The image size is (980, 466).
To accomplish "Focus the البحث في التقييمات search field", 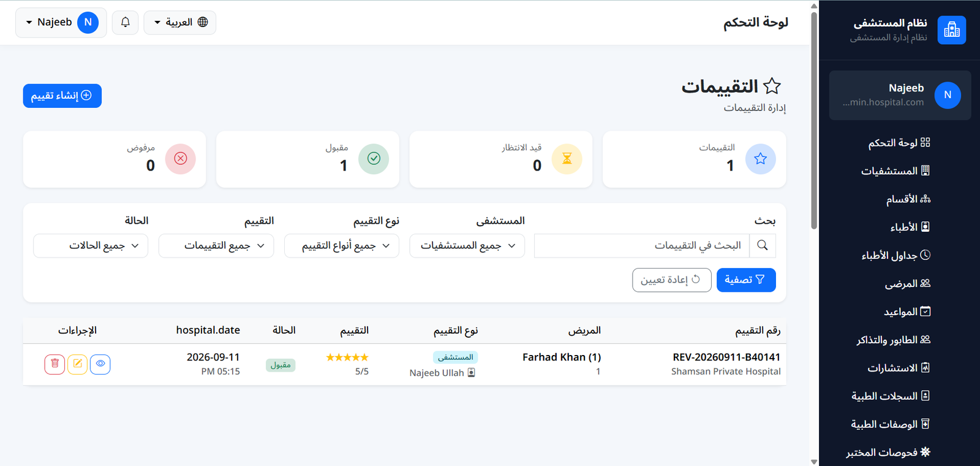I will (x=642, y=245).
